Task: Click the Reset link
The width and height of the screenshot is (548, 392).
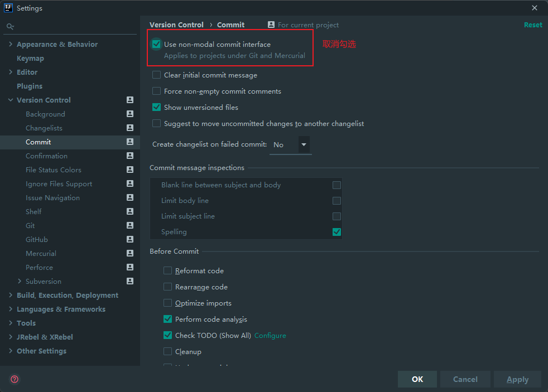Action: coord(532,25)
